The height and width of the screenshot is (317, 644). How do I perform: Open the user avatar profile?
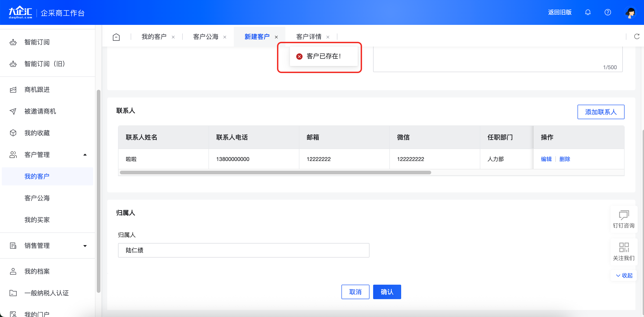pos(630,12)
